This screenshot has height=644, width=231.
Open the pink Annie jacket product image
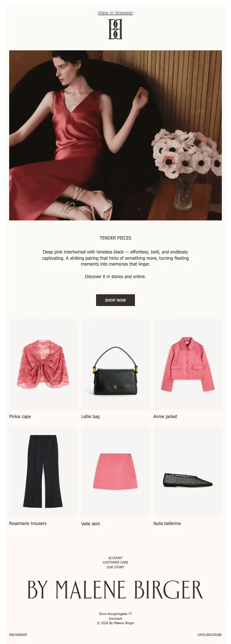point(188,364)
